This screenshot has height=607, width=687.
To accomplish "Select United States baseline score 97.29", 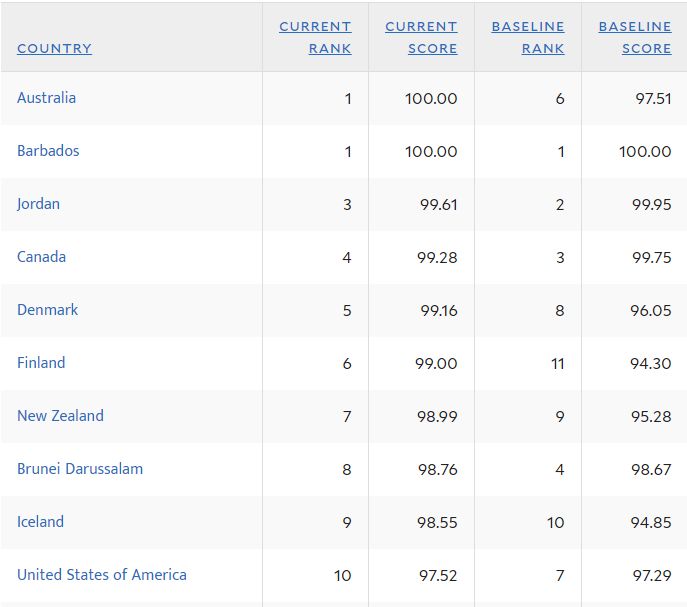I will pos(652,576).
